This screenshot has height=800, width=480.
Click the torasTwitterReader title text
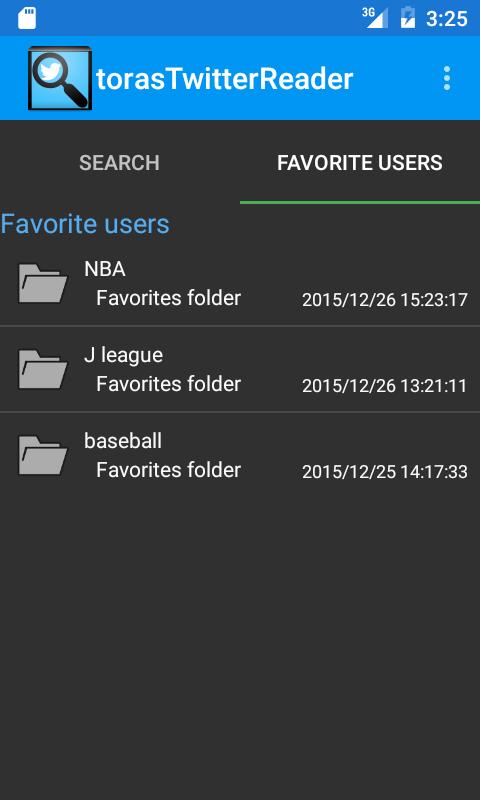tap(224, 79)
